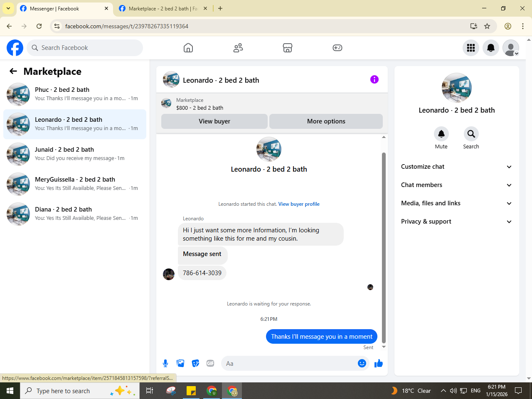This screenshot has height=399, width=532.
Task: Click Windows taskbar search box
Action: (x=79, y=391)
